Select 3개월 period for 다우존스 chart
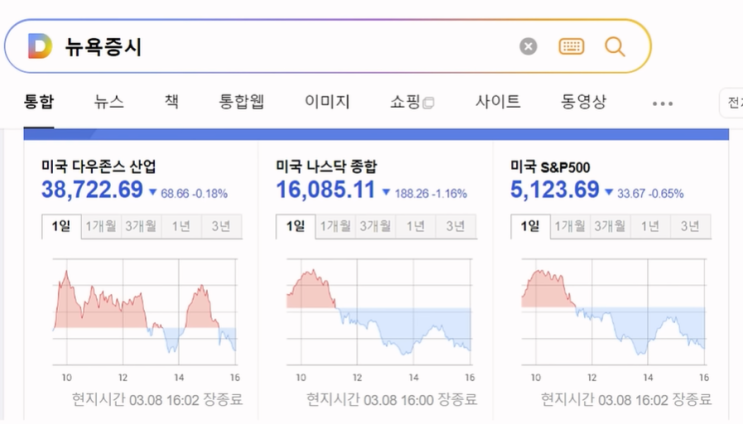Image resolution: width=743 pixels, height=424 pixels. coord(141,226)
